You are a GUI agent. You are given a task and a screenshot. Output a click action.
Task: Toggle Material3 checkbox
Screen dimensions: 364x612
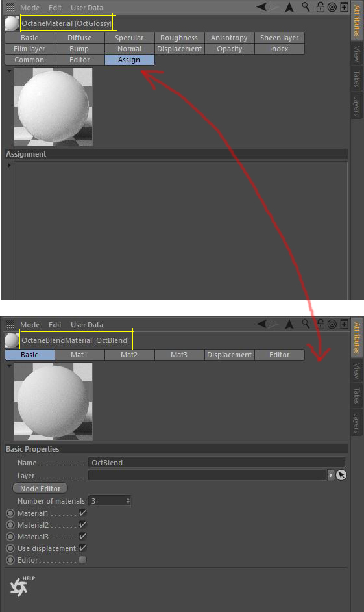[82, 536]
